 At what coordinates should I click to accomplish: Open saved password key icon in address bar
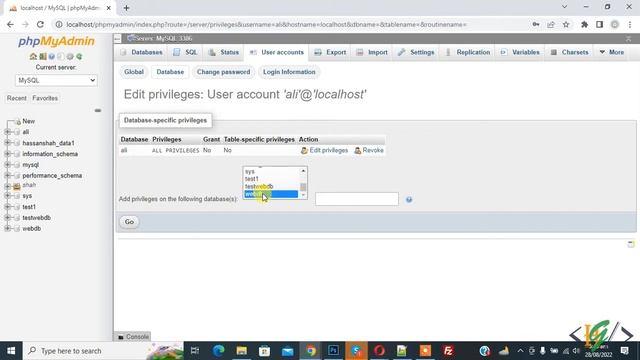(536, 24)
